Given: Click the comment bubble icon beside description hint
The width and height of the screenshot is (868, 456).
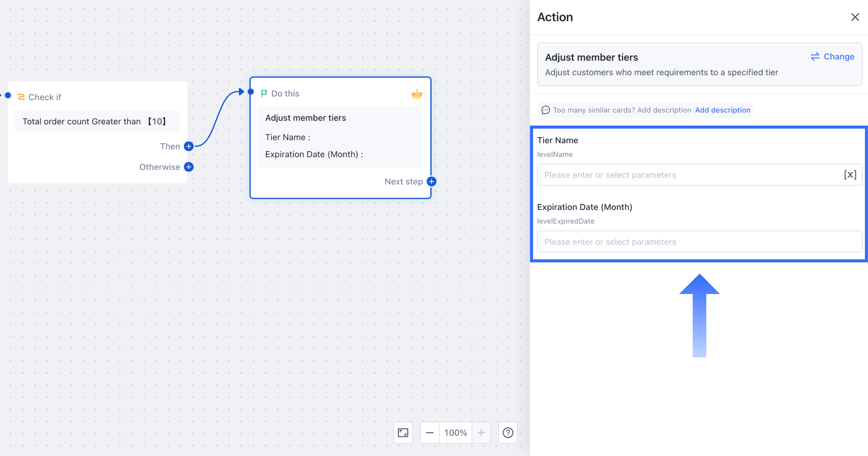Looking at the screenshot, I should 545,110.
